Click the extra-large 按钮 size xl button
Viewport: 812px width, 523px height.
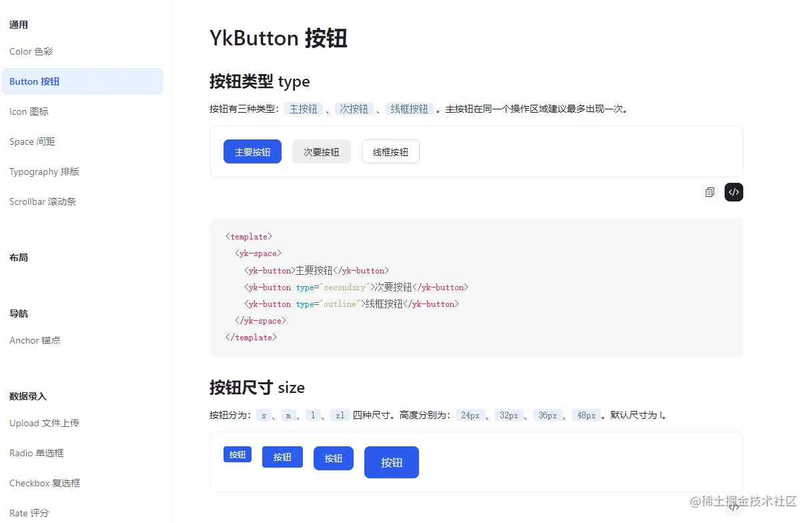392,462
